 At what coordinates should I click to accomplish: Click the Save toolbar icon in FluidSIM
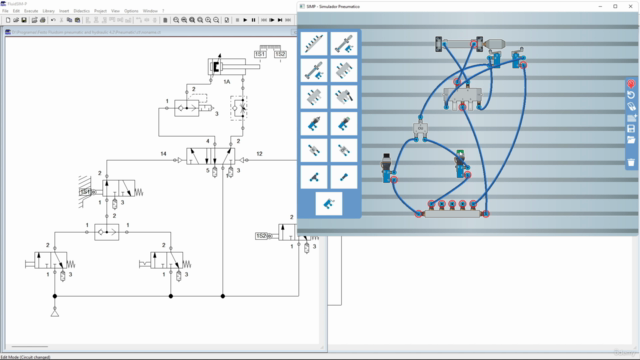24,20
